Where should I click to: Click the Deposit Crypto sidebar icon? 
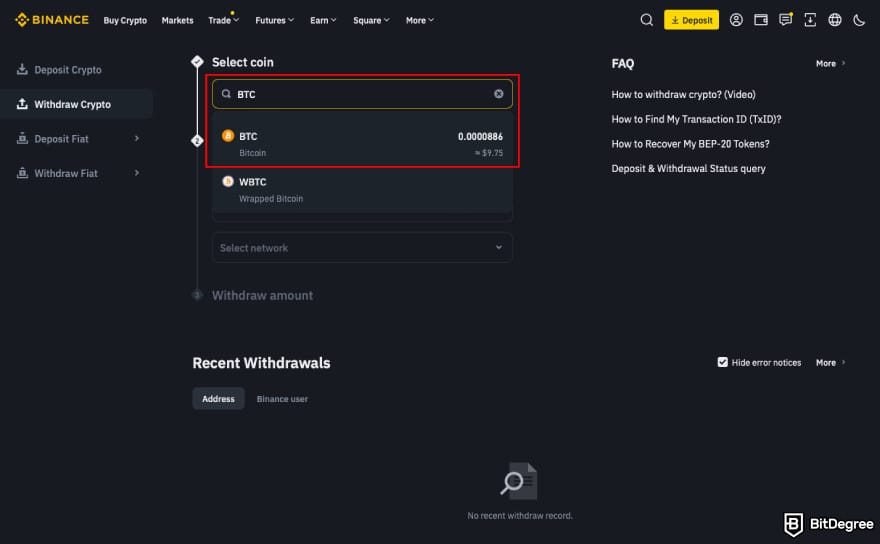click(x=22, y=69)
